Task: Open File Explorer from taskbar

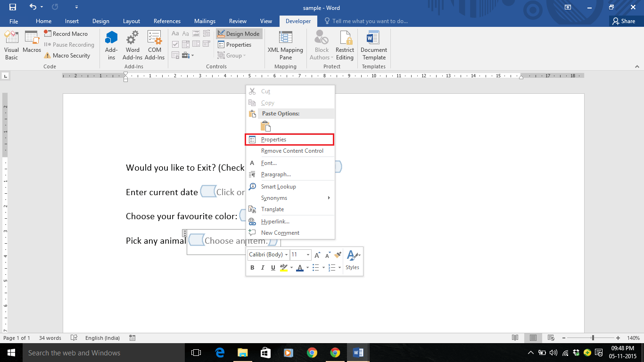Action: click(x=242, y=353)
